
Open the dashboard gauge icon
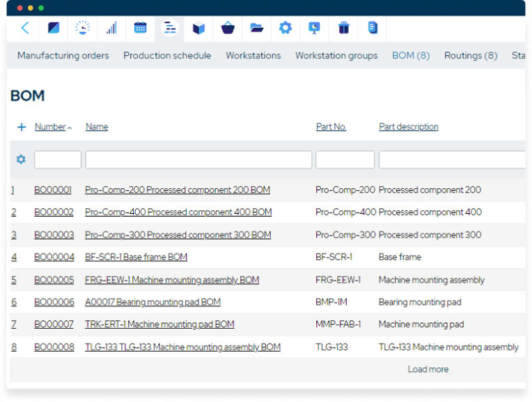82,28
